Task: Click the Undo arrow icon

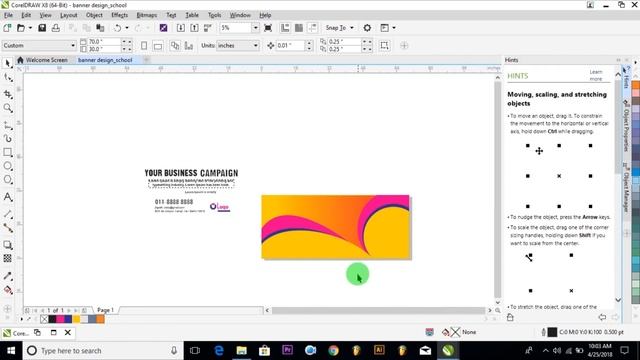Action: coord(118,28)
